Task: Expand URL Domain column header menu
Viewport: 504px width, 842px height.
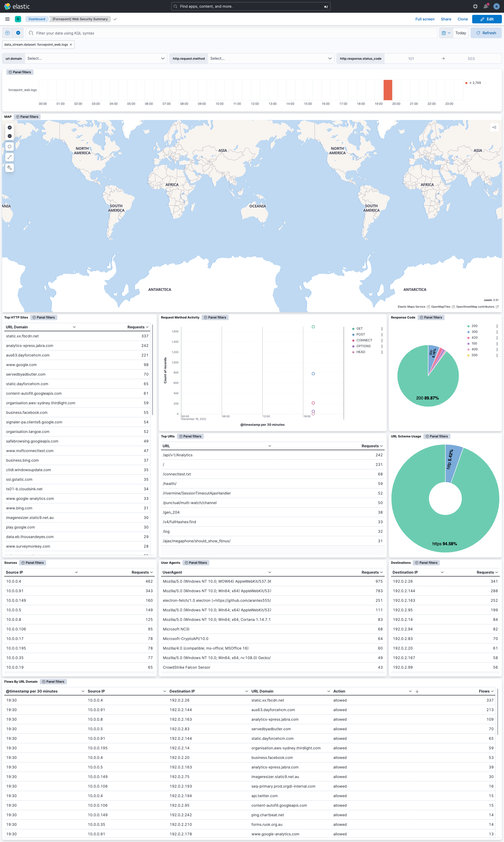Action: click(x=74, y=327)
